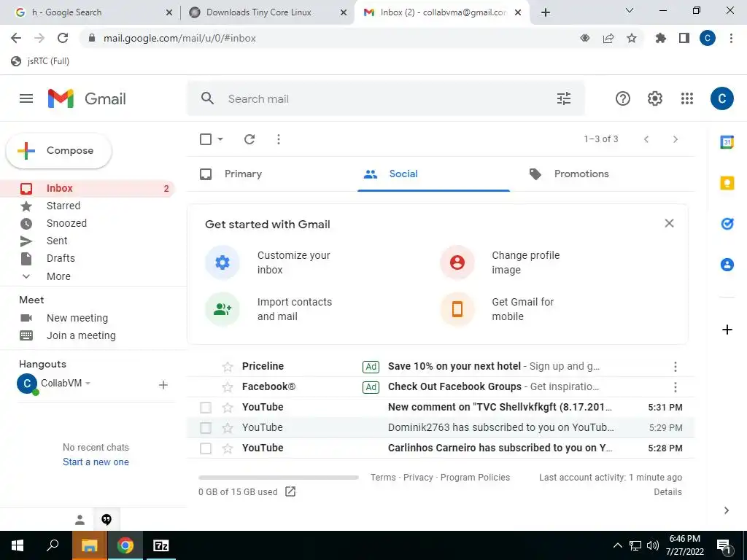Open the select dropdown arrow next to checkbox
This screenshot has width=747, height=560.
tap(220, 139)
